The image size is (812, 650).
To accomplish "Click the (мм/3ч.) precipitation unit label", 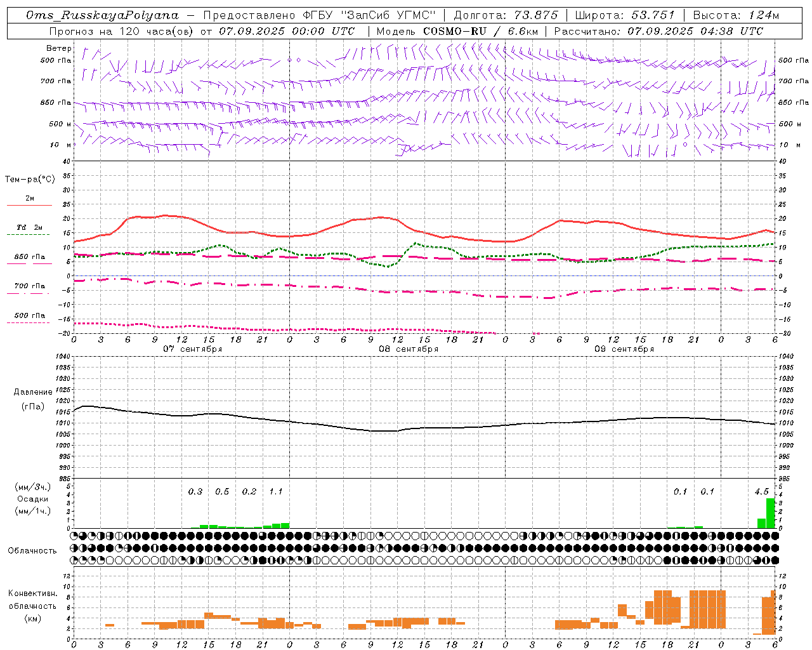I will pos(33,487).
